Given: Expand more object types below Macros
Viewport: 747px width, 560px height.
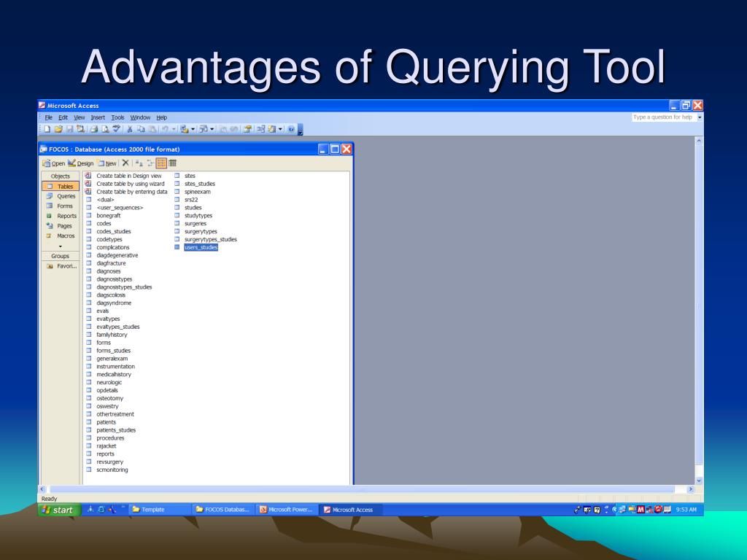Looking at the screenshot, I should click(60, 246).
